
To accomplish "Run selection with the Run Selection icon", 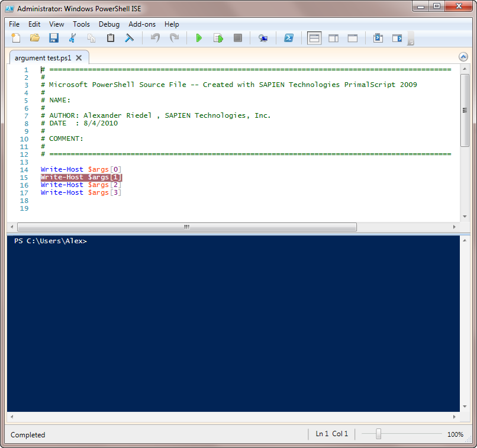I will point(218,38).
